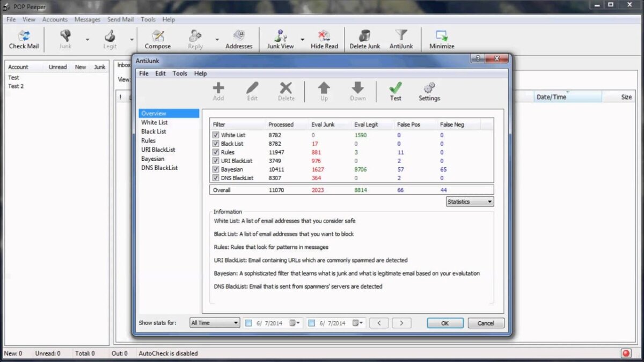Click the Junk View icon

(x=280, y=35)
